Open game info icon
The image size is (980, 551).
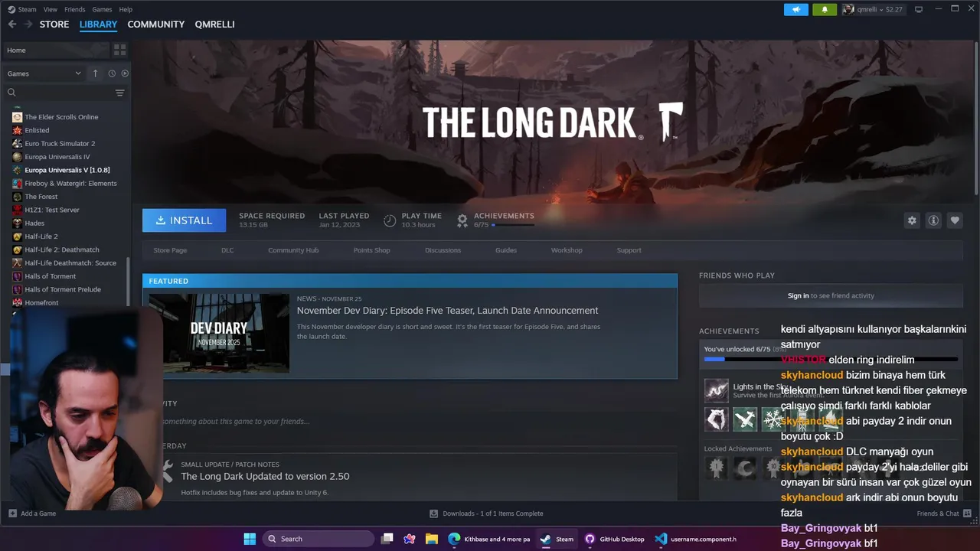click(933, 220)
